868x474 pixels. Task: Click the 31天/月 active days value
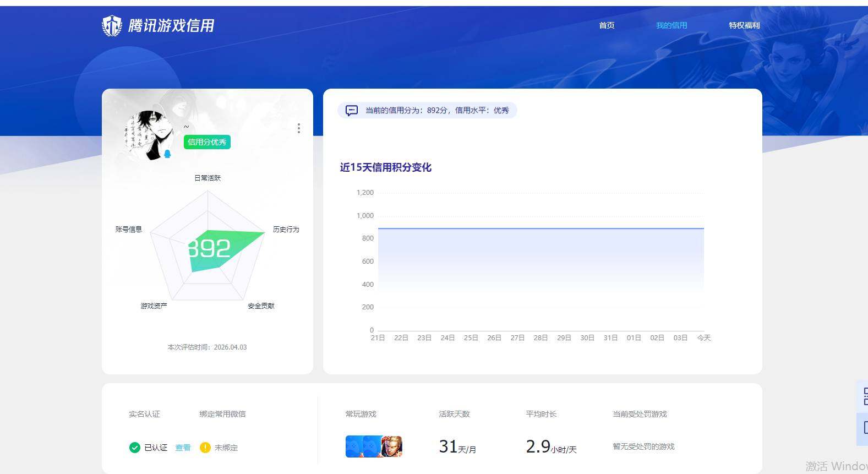(x=457, y=446)
